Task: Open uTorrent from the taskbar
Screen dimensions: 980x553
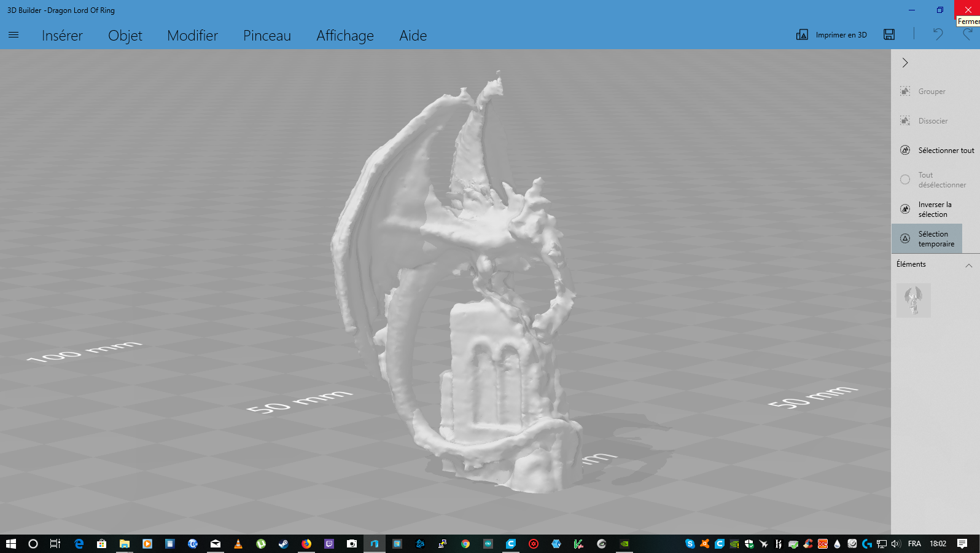Action: point(261,544)
